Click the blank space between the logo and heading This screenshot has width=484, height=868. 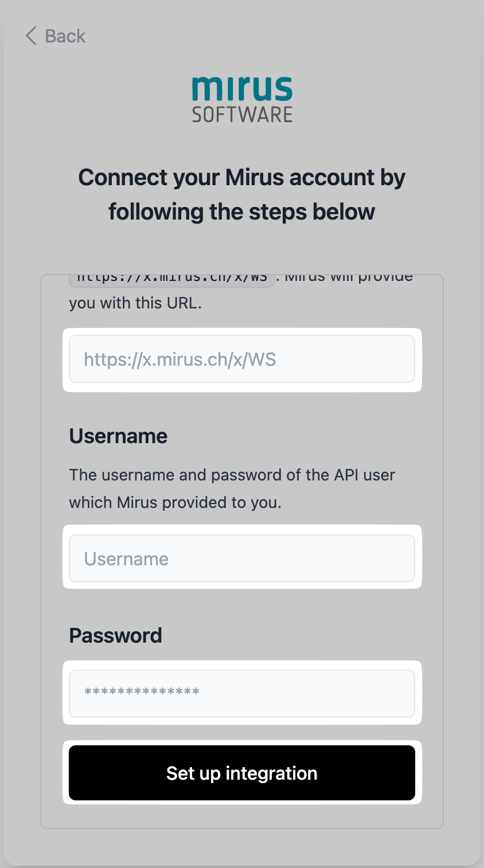241,143
